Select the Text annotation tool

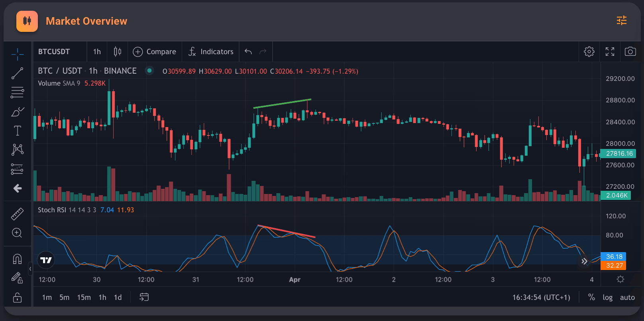pyautogui.click(x=17, y=131)
